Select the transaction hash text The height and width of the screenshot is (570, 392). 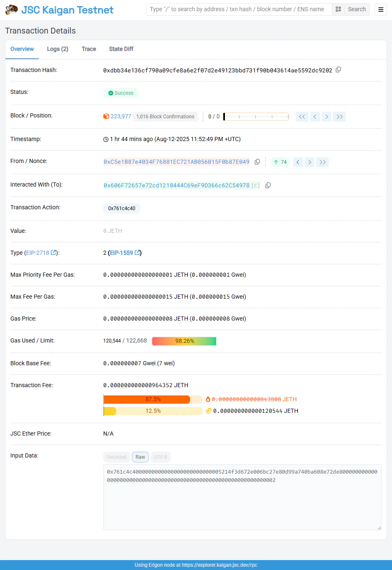(x=218, y=70)
